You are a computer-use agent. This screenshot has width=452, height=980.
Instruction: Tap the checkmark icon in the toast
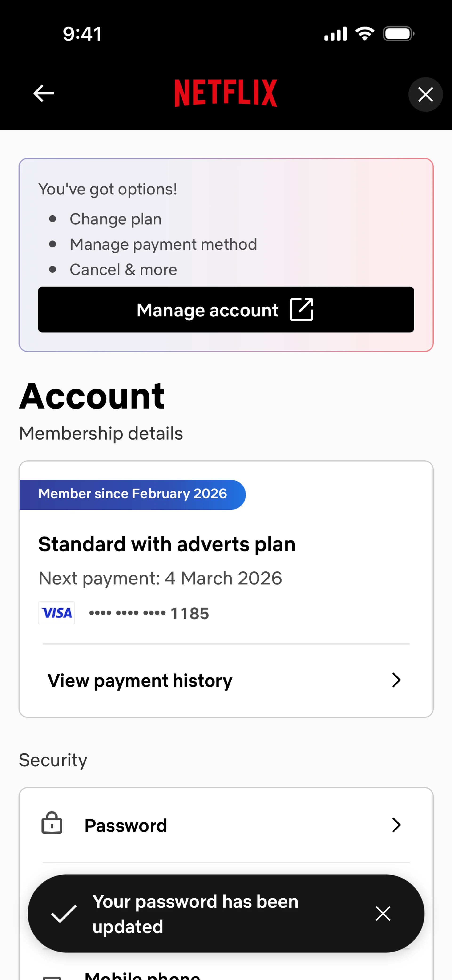pyautogui.click(x=64, y=913)
